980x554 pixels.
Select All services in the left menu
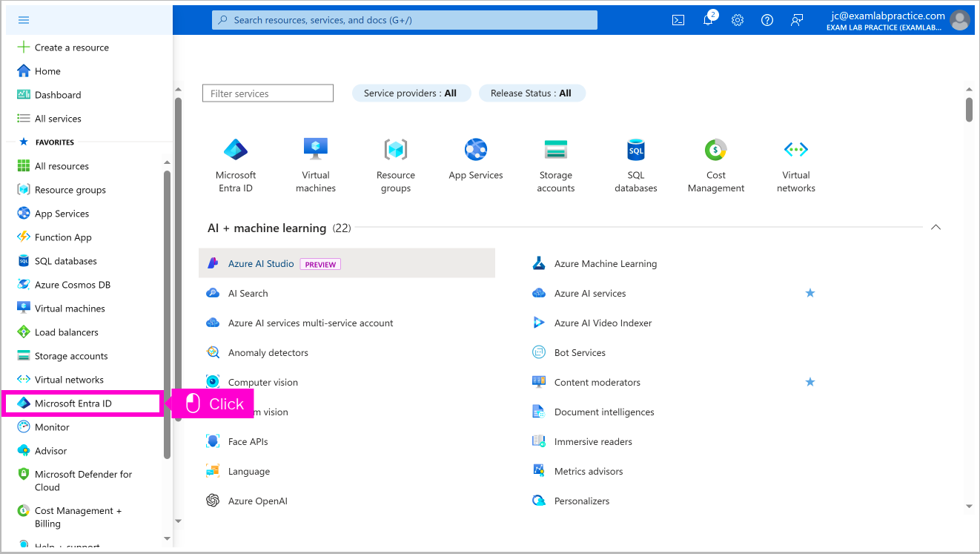[x=58, y=119]
